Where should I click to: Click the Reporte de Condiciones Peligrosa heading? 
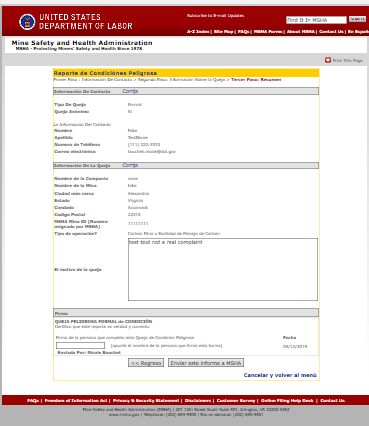105,73
